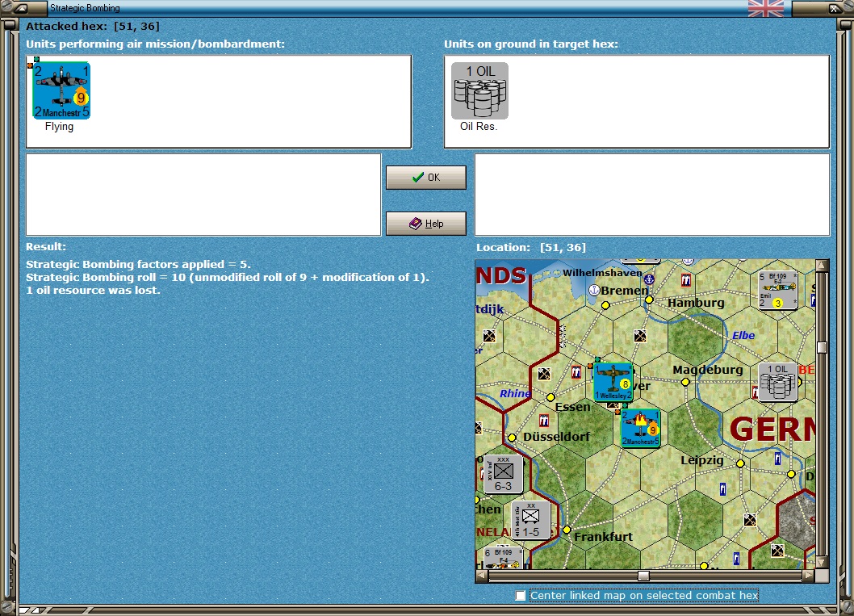Open the system menu icon in the title bar
The height and width of the screenshot is (616, 854).
pos(22,8)
